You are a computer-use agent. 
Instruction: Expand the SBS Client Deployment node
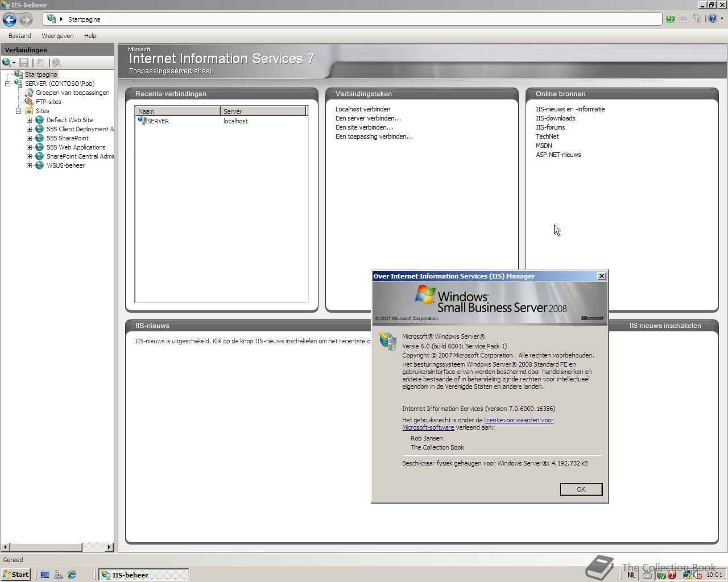coord(29,129)
